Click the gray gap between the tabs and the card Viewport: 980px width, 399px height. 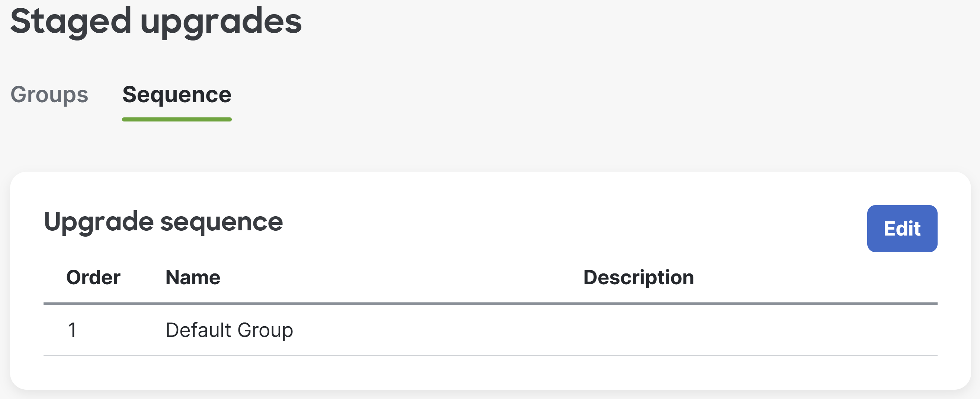490,147
